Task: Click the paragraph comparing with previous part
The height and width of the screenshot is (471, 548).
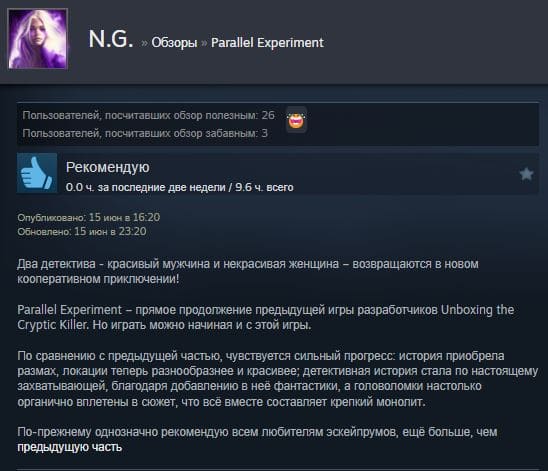Action: tap(278, 379)
